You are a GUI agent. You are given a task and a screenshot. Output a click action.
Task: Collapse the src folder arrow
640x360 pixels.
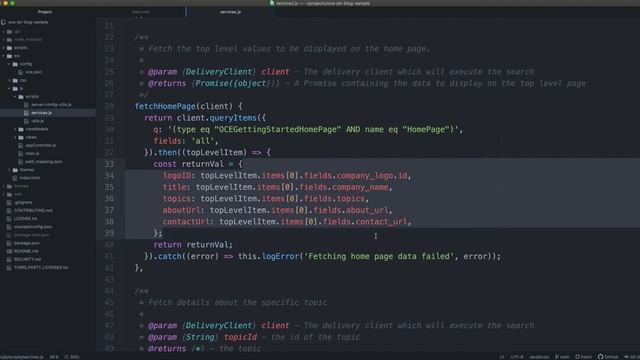pos(4,56)
